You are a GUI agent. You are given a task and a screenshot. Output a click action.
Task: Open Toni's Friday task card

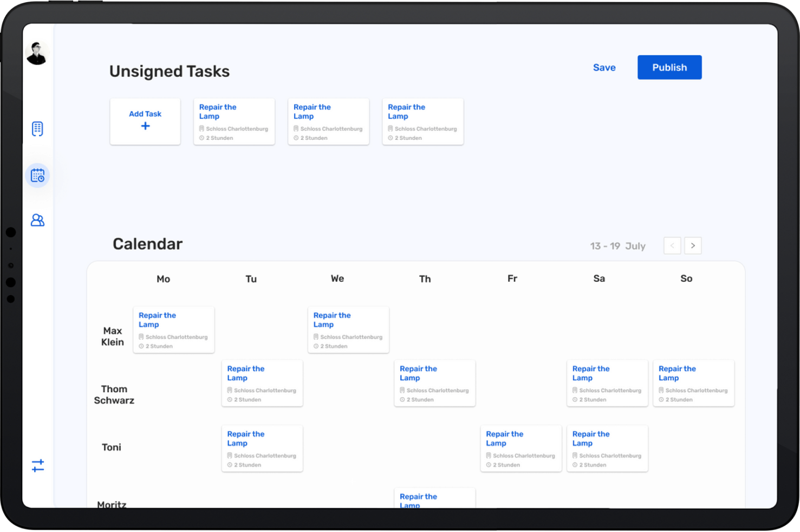tap(521, 449)
